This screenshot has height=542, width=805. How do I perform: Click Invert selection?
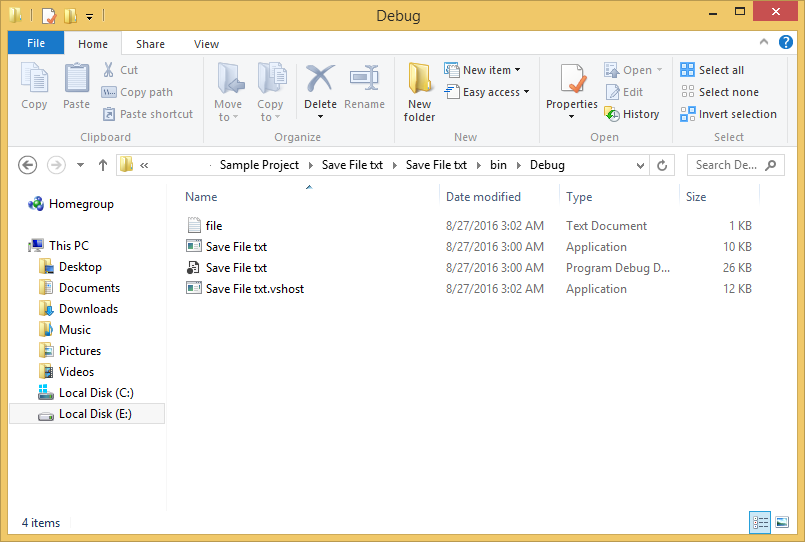tap(729, 114)
